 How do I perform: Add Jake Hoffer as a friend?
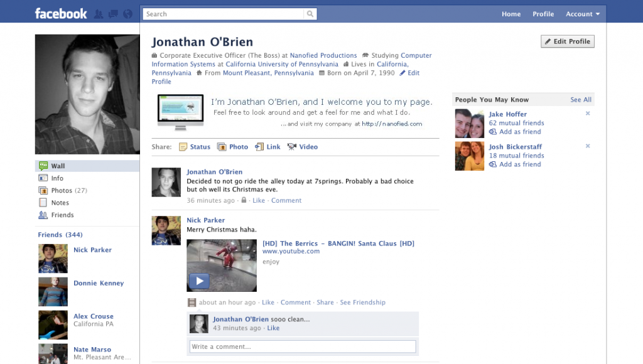[x=516, y=132]
